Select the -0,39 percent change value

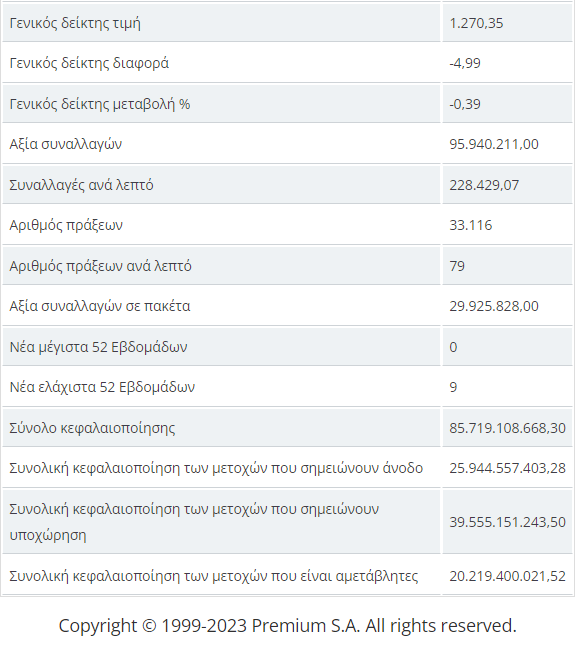point(465,104)
